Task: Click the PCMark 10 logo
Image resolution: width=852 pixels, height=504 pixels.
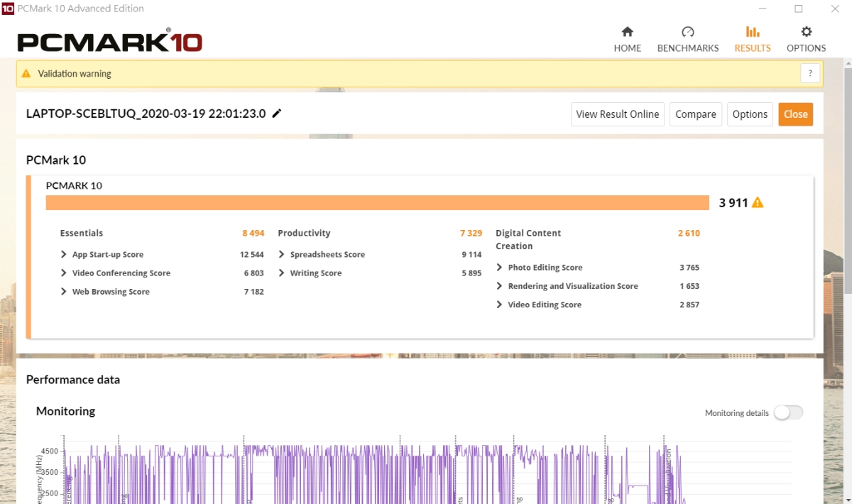Action: [110, 41]
